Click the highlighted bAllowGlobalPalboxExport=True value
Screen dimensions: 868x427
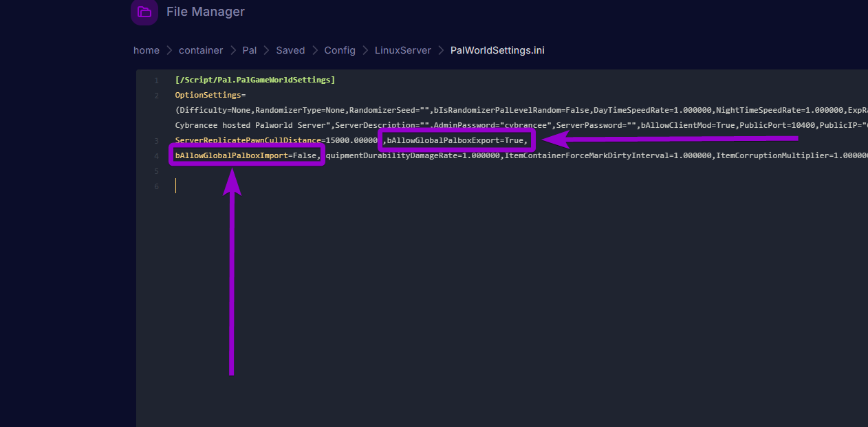pos(457,140)
